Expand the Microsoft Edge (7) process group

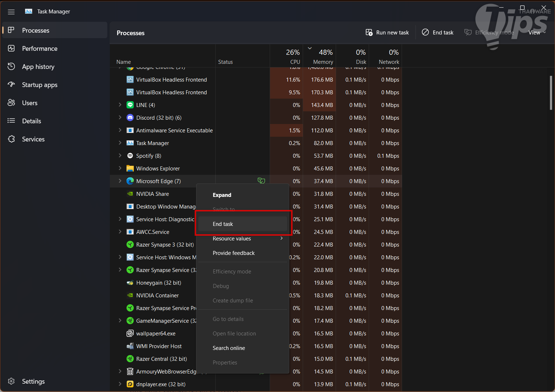(x=120, y=181)
